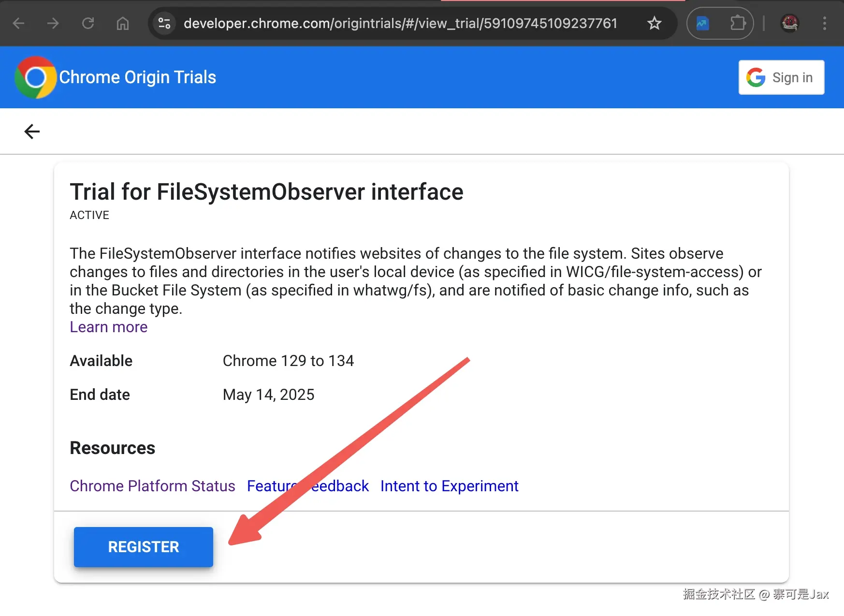Bookmark this page with the star
The image size is (844, 616).
click(x=655, y=23)
